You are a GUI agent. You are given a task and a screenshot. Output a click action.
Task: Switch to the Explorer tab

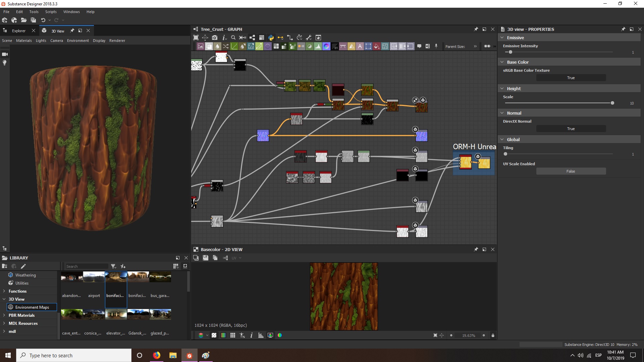pyautogui.click(x=18, y=31)
